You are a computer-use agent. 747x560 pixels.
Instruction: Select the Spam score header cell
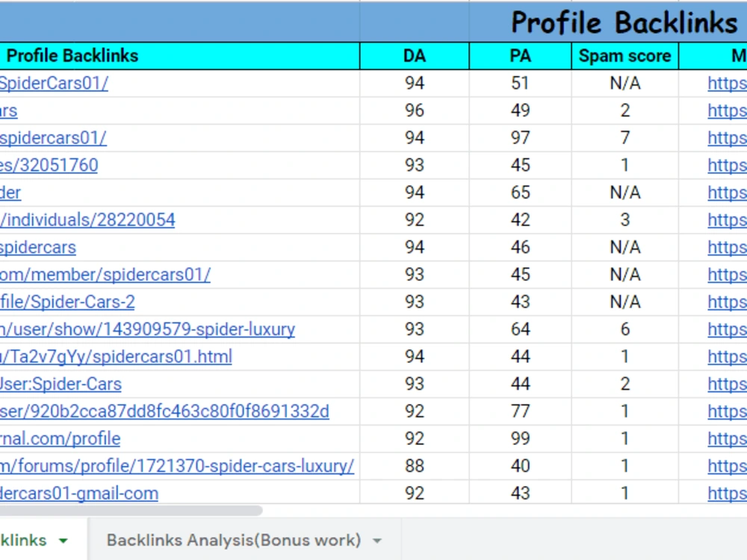tap(625, 56)
